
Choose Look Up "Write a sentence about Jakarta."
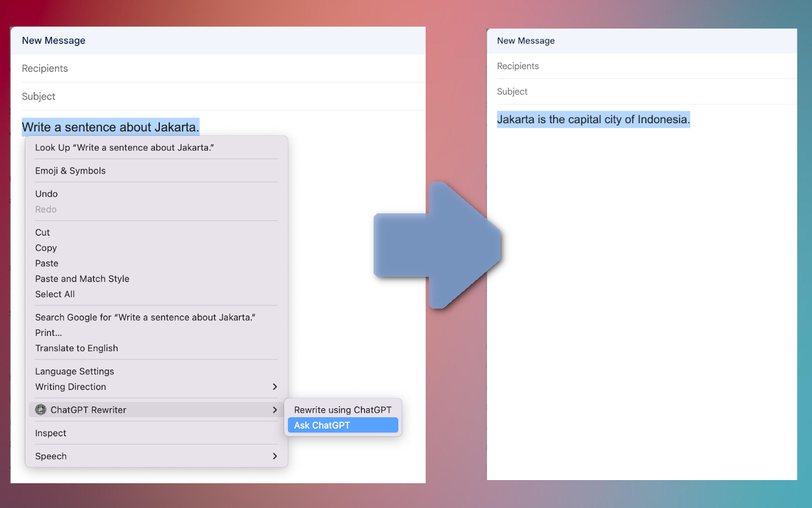coord(156,147)
